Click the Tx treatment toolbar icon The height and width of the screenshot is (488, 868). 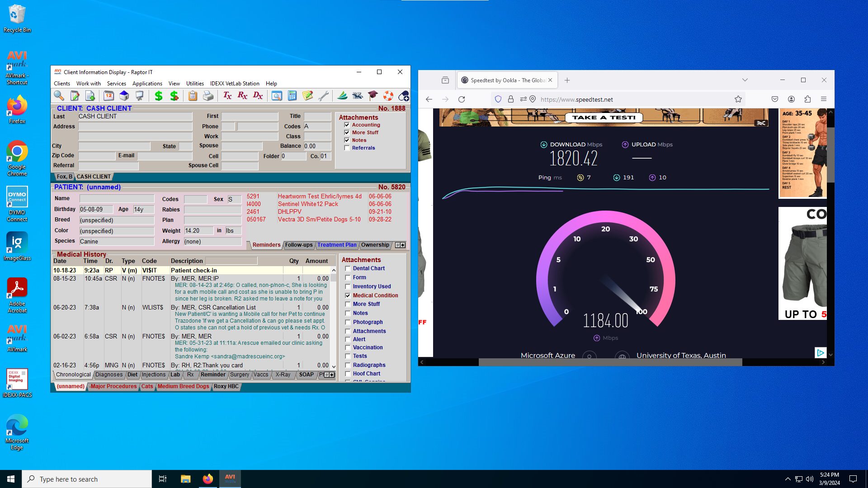[x=227, y=96]
